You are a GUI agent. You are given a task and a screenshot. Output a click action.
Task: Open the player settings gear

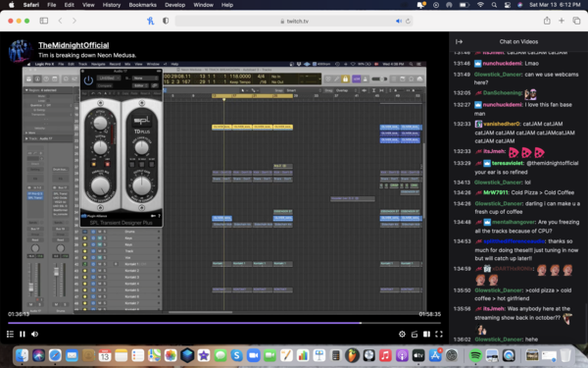coord(402,334)
